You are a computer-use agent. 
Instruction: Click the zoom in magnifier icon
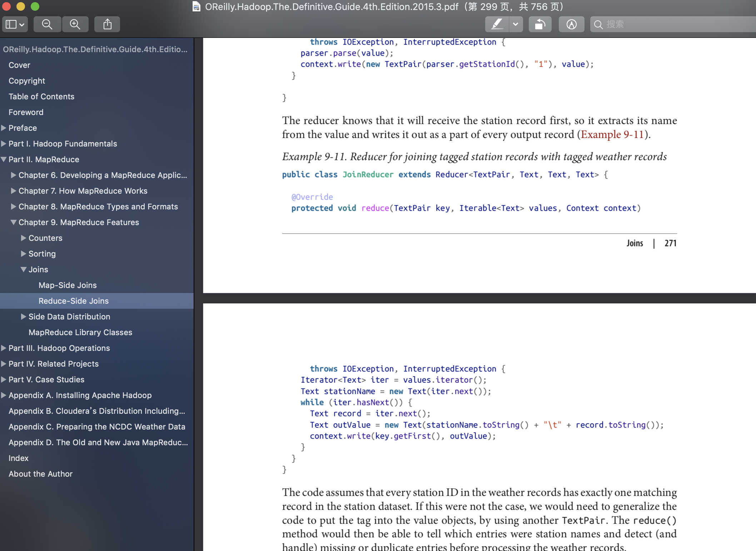coord(75,24)
